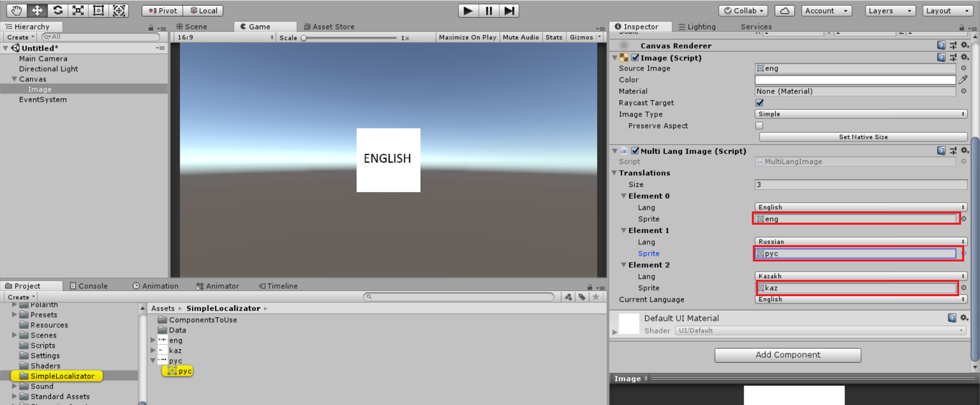Image resolution: width=980 pixels, height=405 pixels.
Task: Click the Set Native Size button
Action: point(863,137)
